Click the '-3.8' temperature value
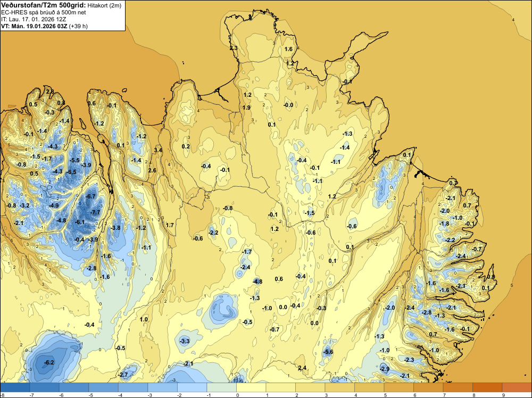The height and width of the screenshot is (398, 532). point(115,228)
